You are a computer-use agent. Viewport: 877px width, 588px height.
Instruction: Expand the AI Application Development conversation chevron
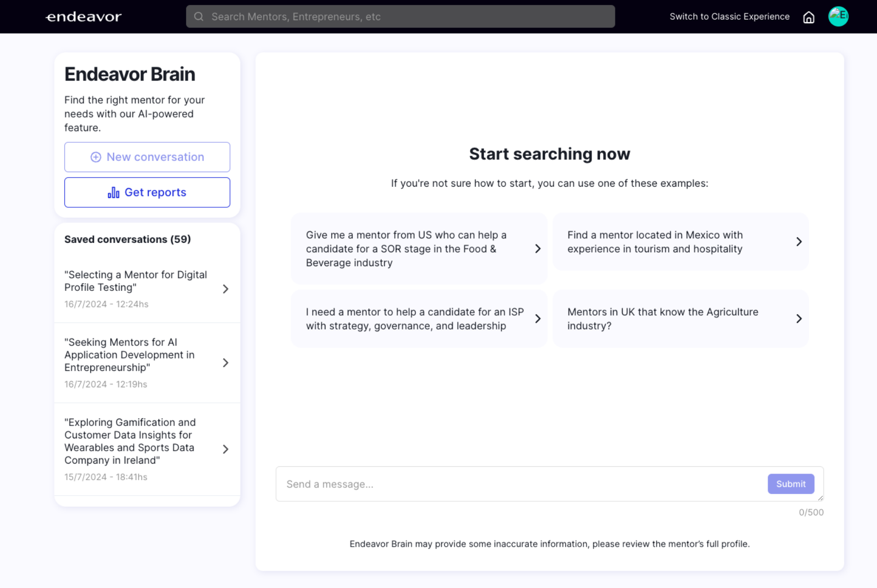[x=225, y=363]
